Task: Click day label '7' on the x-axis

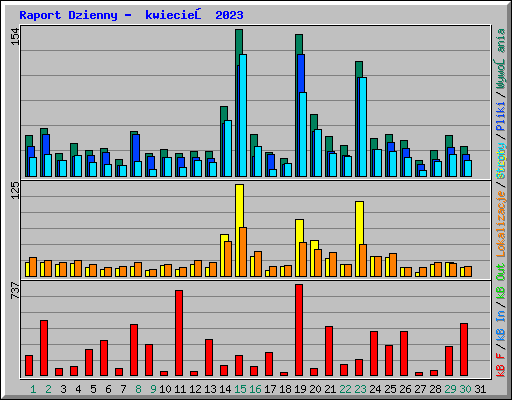Action: click(123, 389)
